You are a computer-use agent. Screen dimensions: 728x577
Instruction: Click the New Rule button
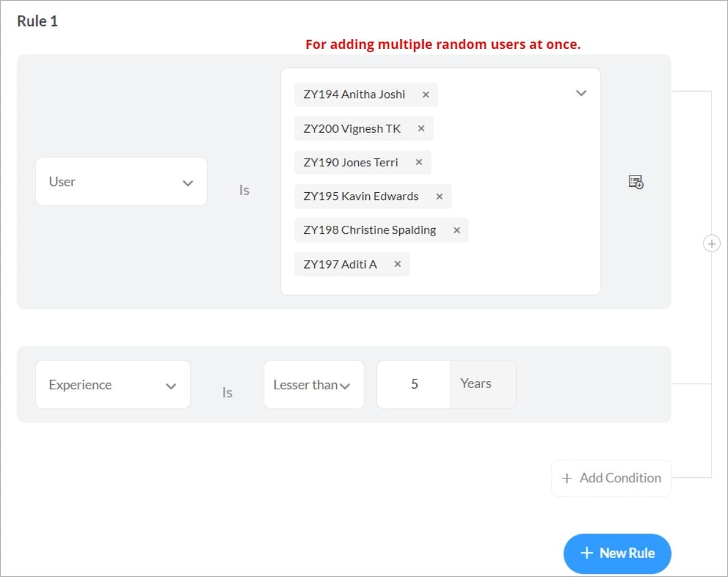point(617,553)
